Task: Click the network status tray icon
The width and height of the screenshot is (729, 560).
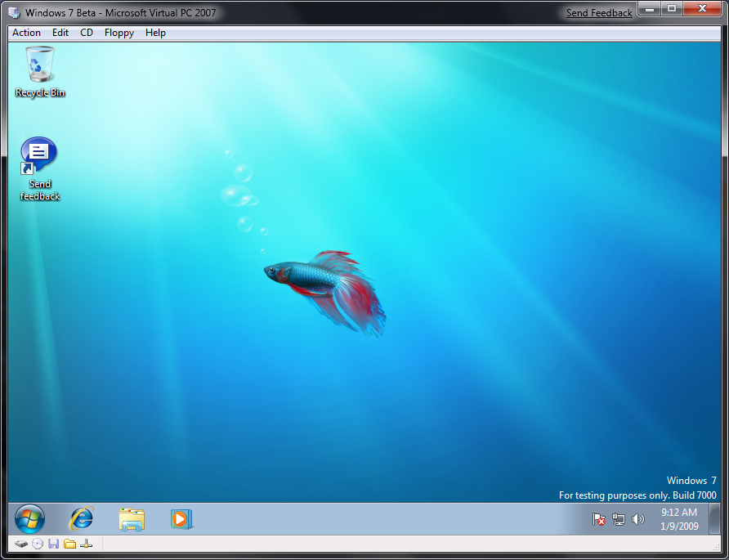Action: click(619, 519)
